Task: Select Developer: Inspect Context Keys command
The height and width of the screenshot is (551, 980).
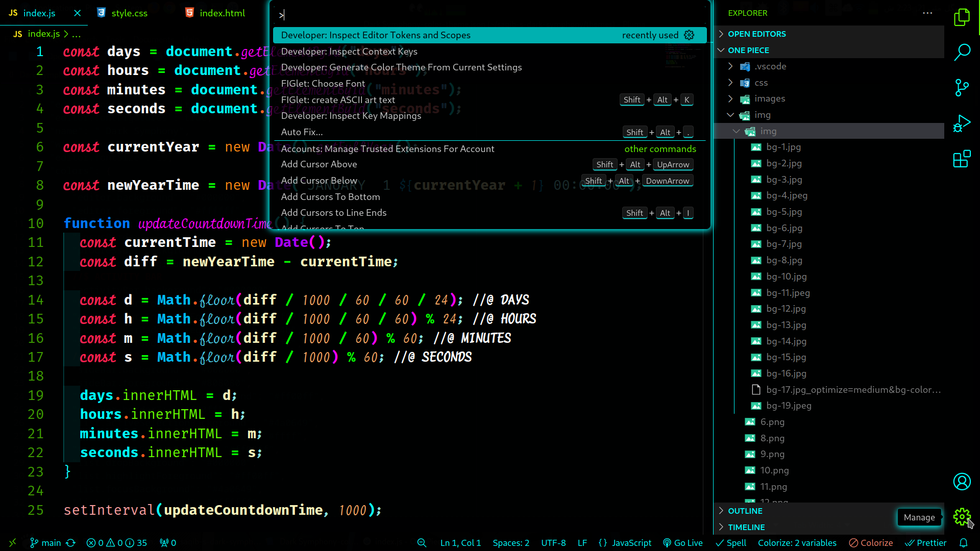Action: click(x=349, y=52)
